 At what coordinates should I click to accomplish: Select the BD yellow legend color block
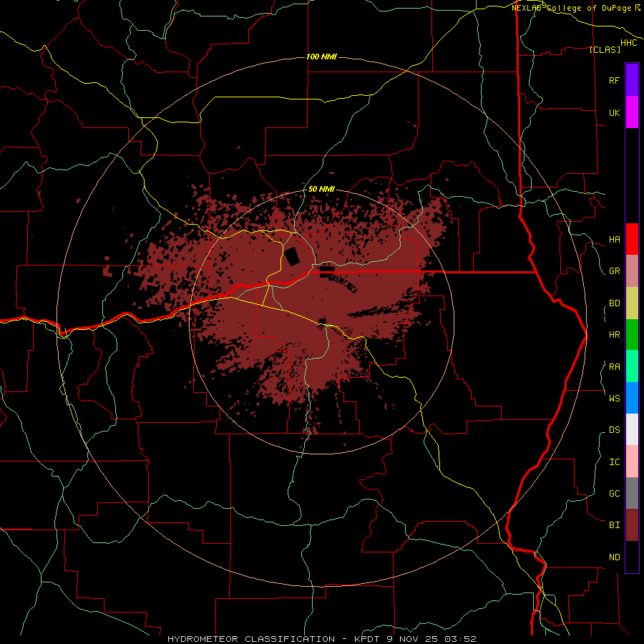[632, 303]
